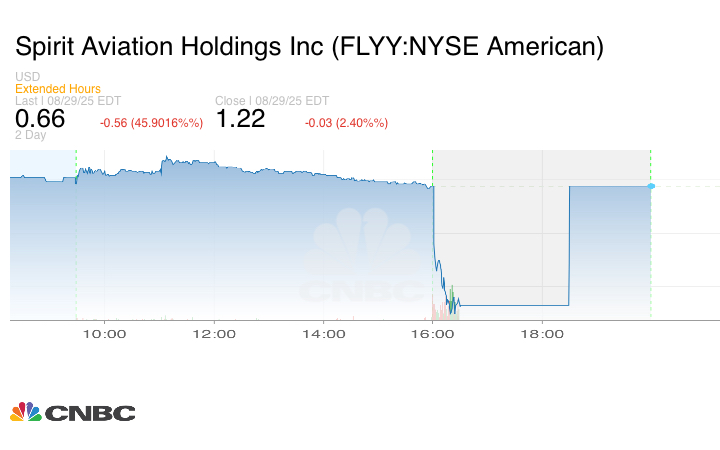Click the CNBC peacock logo at bottom left
The image size is (720, 450).
72,412
